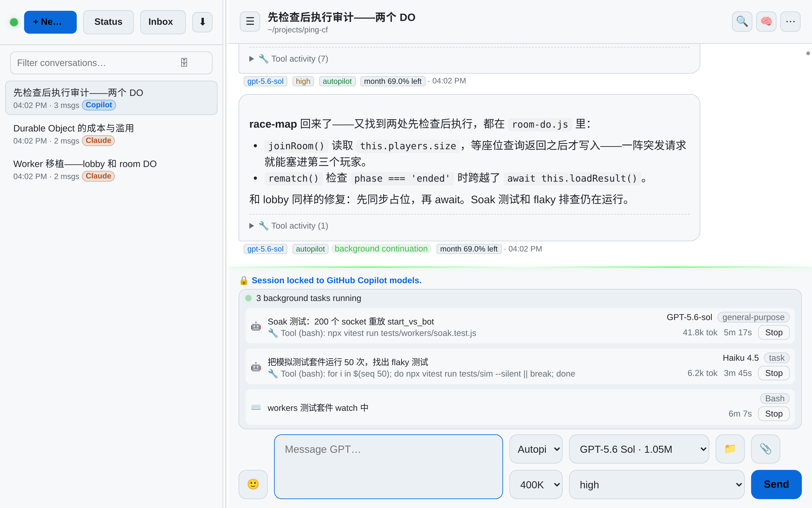Viewport: 812px width, 508px height.
Task: Select conversation Worker 移植——lobby 和 room DO
Action: click(x=111, y=169)
